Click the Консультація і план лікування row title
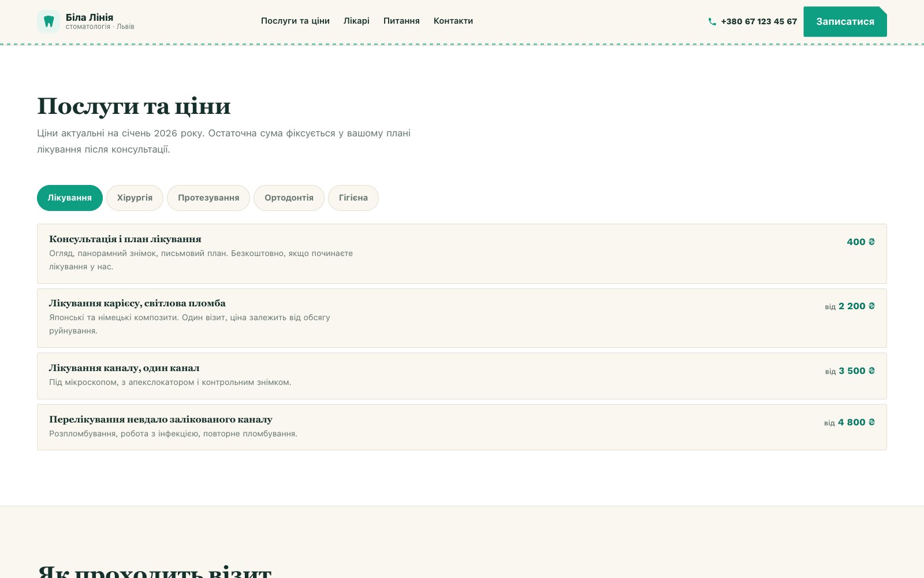The image size is (924, 578). tap(125, 239)
